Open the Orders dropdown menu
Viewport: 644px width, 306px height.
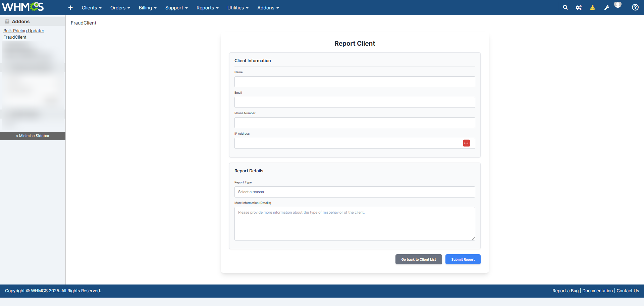[120, 8]
